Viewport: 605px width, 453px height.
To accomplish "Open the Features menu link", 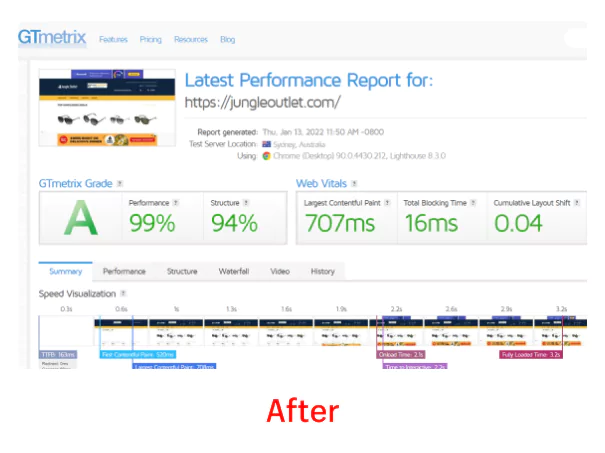I will 113,40.
